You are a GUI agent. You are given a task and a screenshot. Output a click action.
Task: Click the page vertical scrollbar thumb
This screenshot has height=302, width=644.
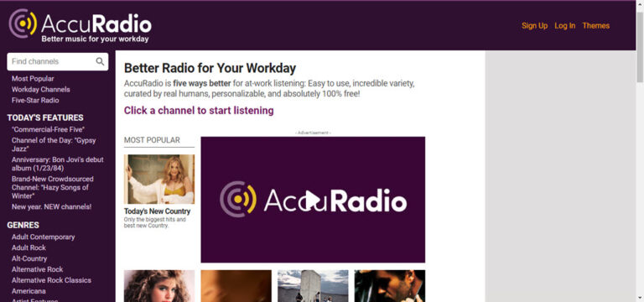click(640, 46)
